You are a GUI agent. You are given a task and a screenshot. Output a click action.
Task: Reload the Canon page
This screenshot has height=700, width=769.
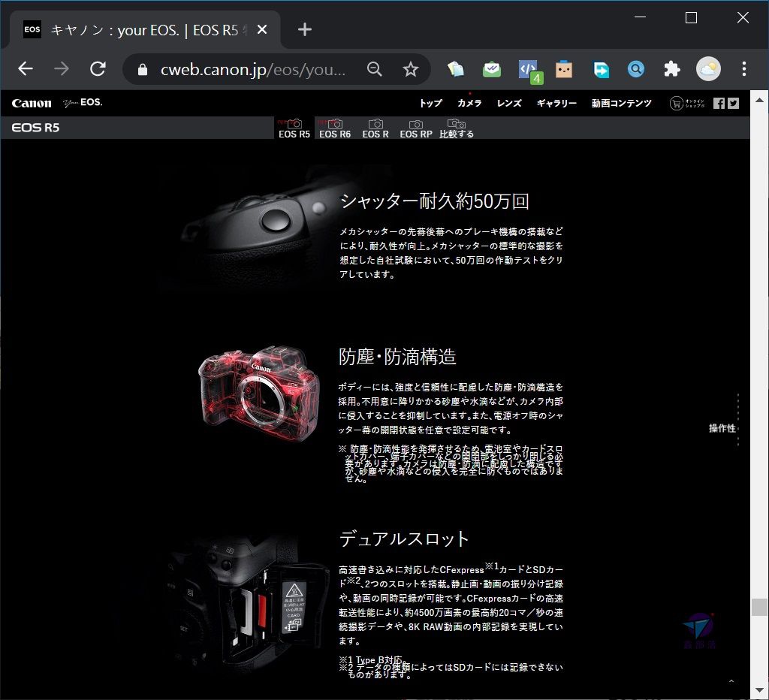pyautogui.click(x=98, y=69)
